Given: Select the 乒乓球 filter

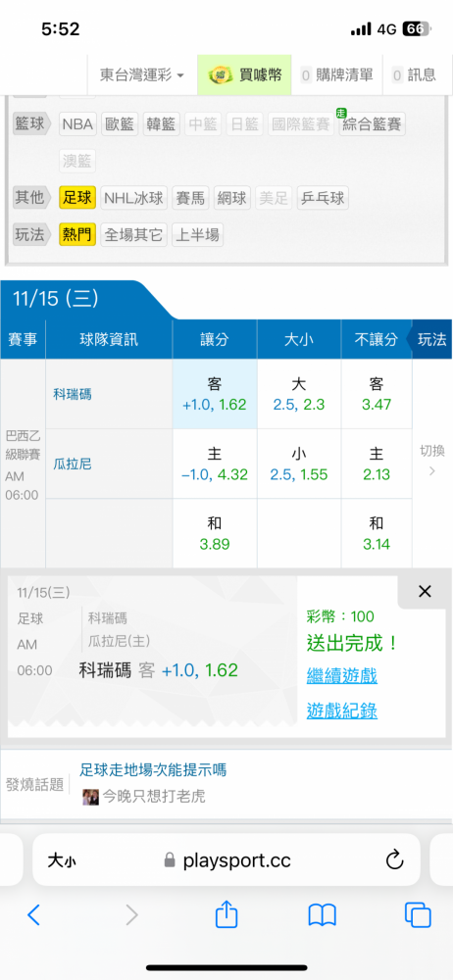Looking at the screenshot, I should (323, 198).
